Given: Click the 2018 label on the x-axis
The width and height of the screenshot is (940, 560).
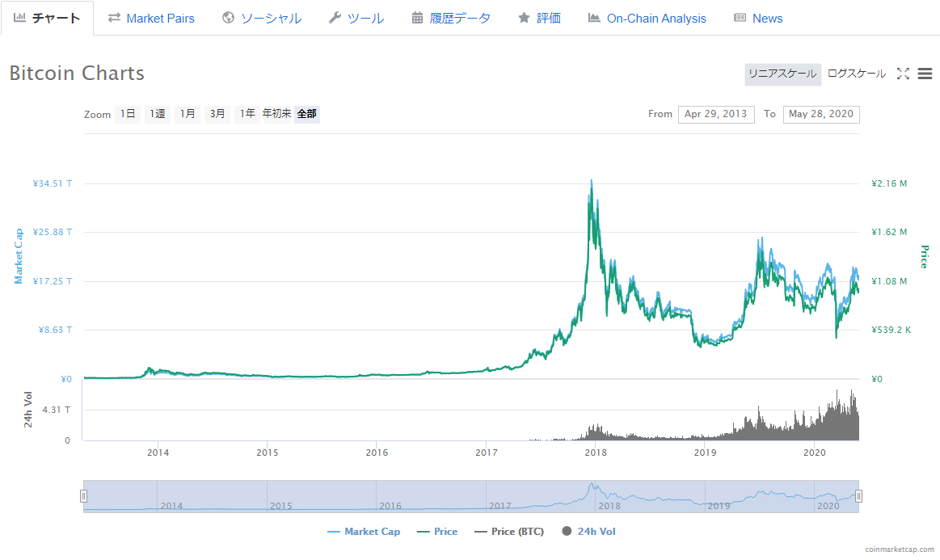Looking at the screenshot, I should [x=596, y=453].
